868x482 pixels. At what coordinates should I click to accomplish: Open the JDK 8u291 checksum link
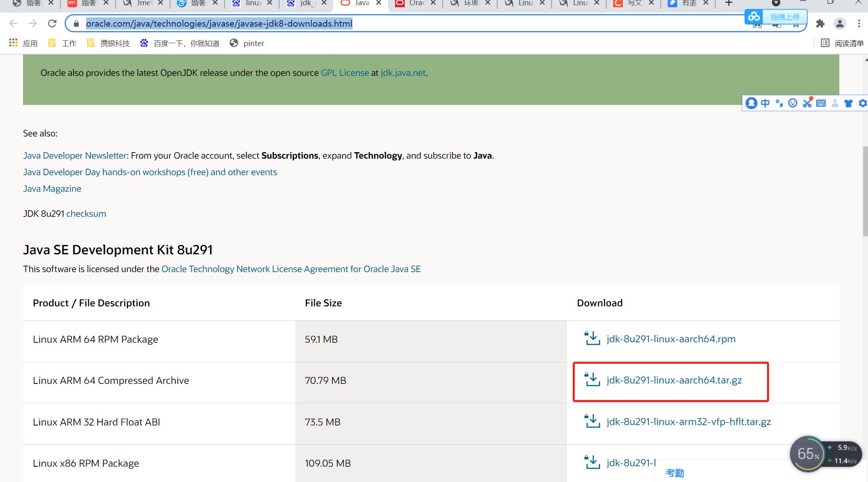click(x=86, y=214)
